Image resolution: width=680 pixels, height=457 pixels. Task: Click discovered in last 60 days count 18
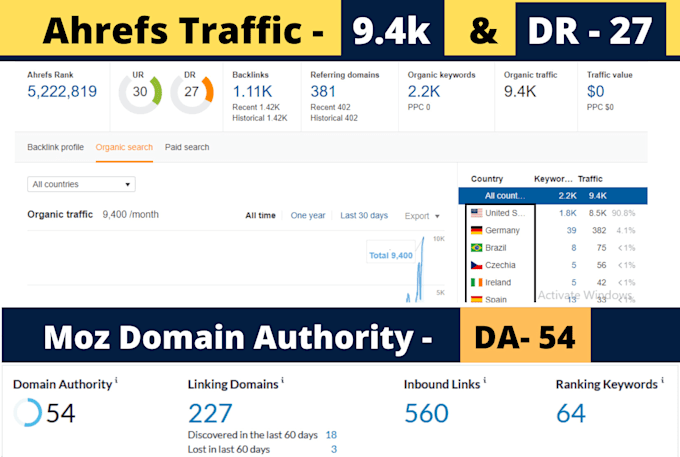coord(331,435)
